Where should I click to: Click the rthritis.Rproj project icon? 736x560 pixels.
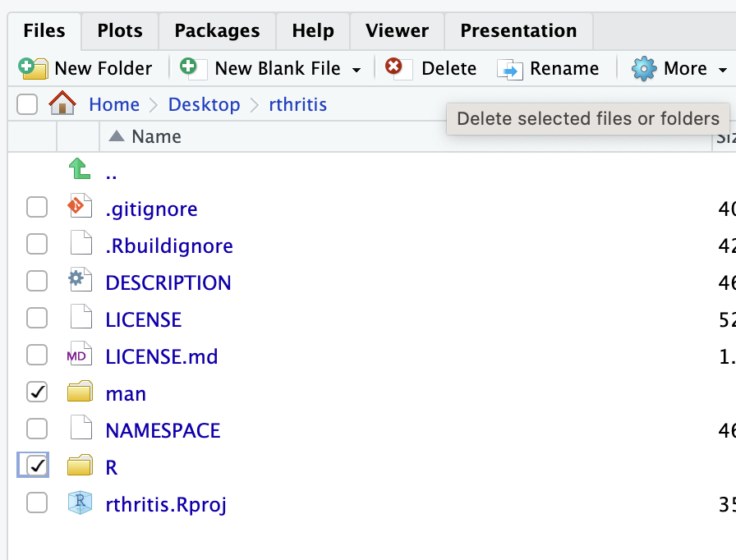[79, 503]
